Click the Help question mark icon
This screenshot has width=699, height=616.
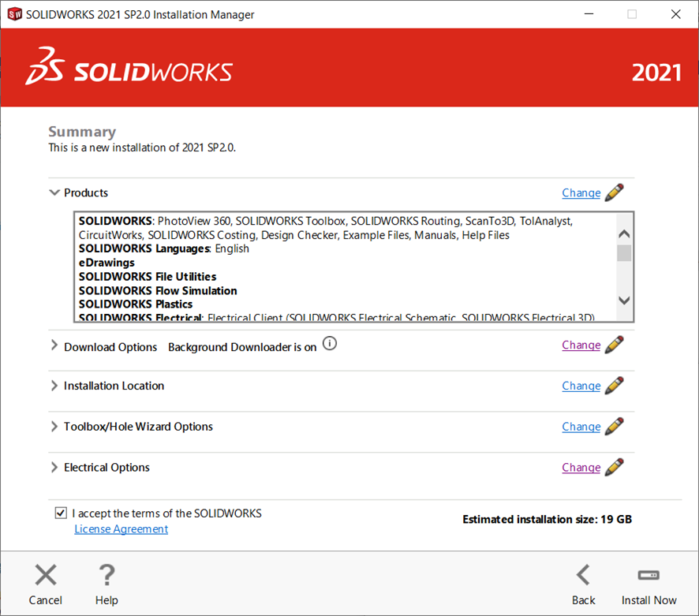[x=107, y=575]
